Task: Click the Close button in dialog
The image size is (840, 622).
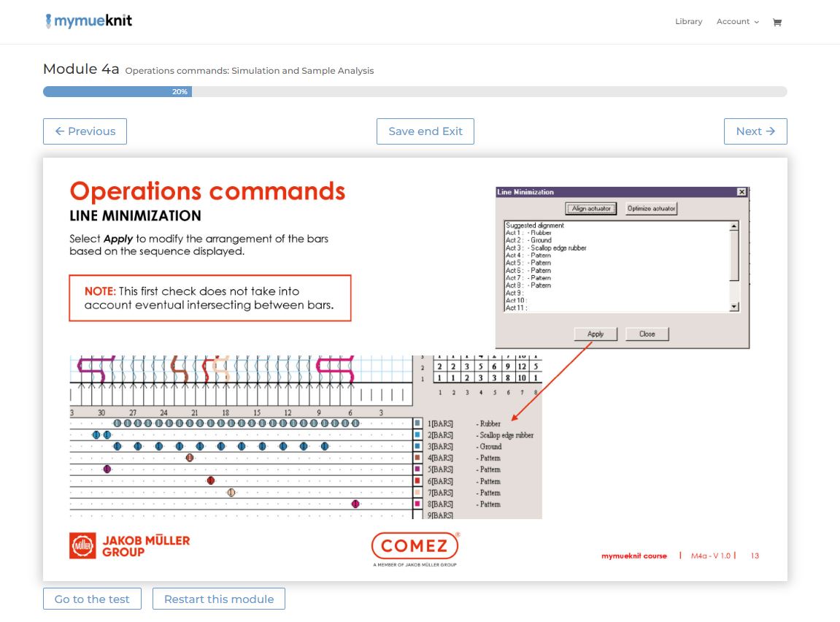Action: pos(647,334)
